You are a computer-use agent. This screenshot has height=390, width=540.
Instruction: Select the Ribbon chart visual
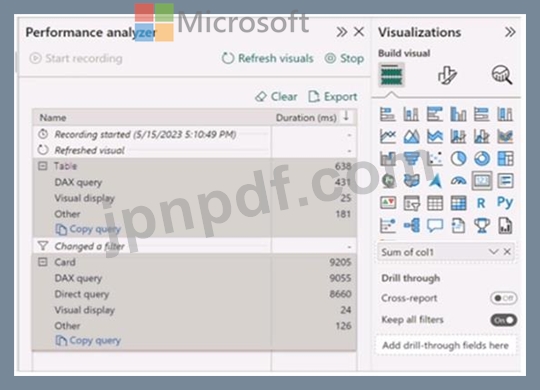[x=505, y=136]
